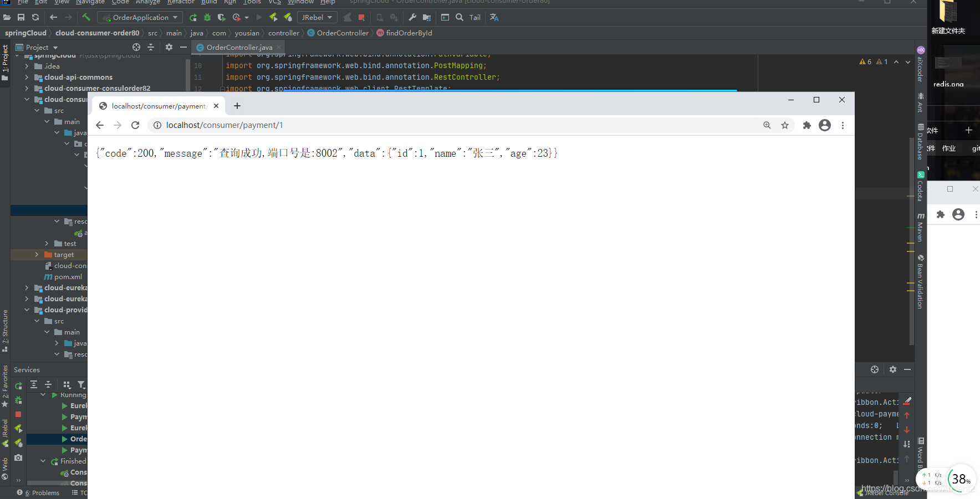Viewport: 980px width, 499px height.
Task: Click the Tail button in toolbar
Action: point(475,17)
